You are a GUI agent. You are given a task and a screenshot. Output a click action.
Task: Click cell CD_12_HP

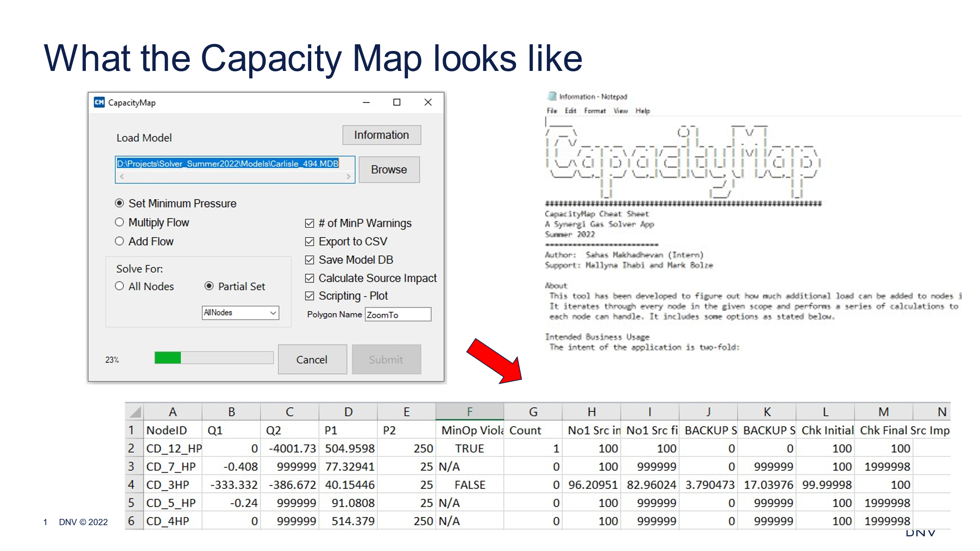pyautogui.click(x=172, y=448)
